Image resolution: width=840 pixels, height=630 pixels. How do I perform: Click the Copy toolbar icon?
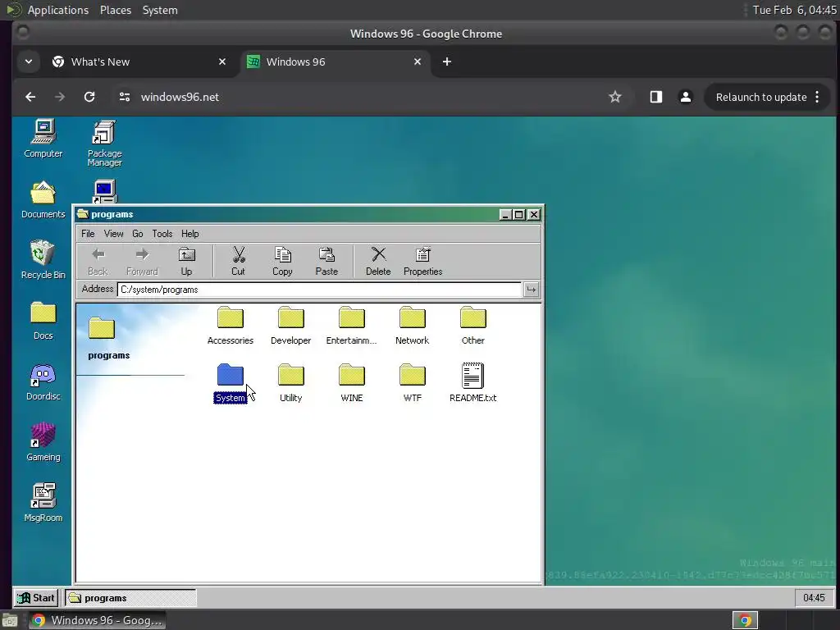(x=282, y=262)
